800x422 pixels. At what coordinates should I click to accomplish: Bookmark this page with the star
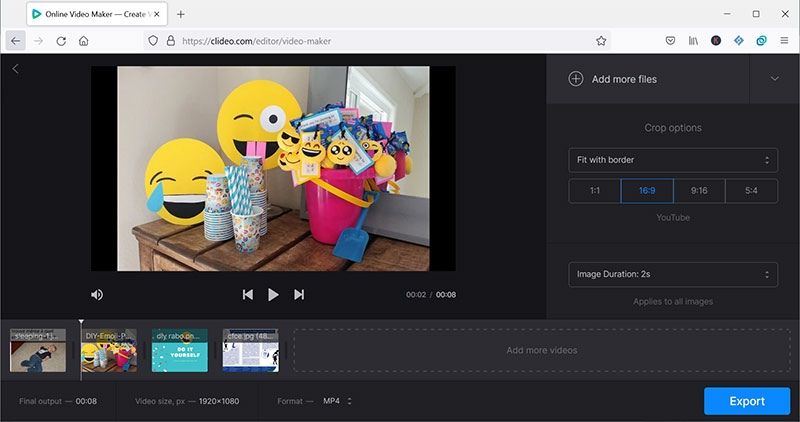(601, 41)
